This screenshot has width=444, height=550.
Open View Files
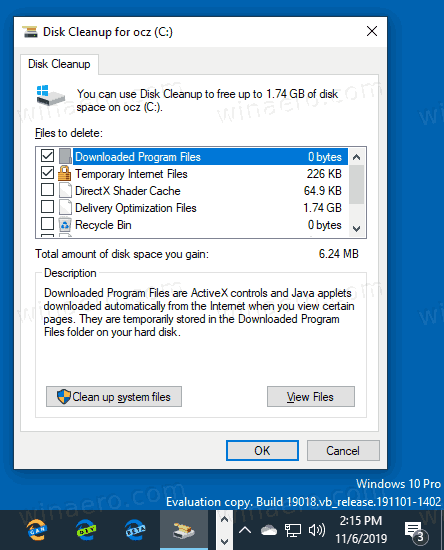coord(311,397)
